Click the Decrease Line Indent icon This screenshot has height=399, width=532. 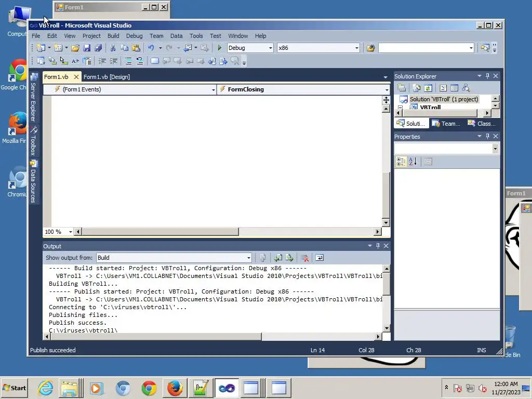102,61
